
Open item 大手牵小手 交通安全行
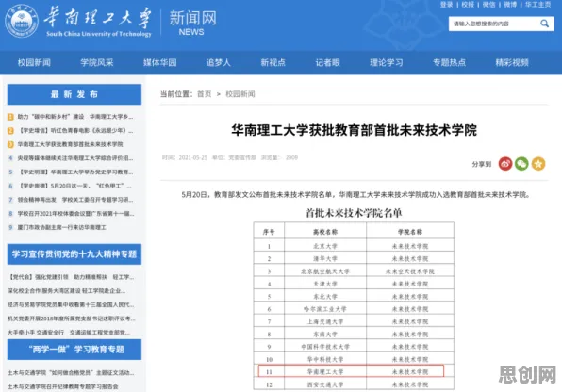click(69, 333)
